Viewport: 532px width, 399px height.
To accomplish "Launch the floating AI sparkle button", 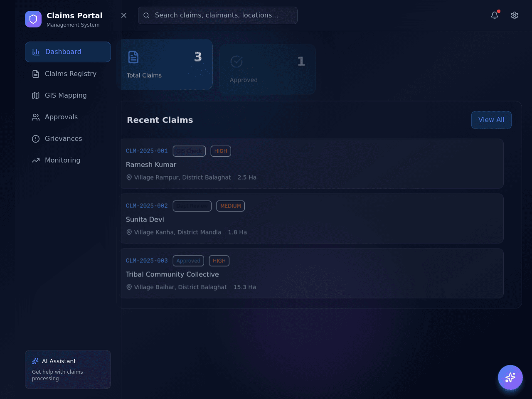I will tap(510, 377).
